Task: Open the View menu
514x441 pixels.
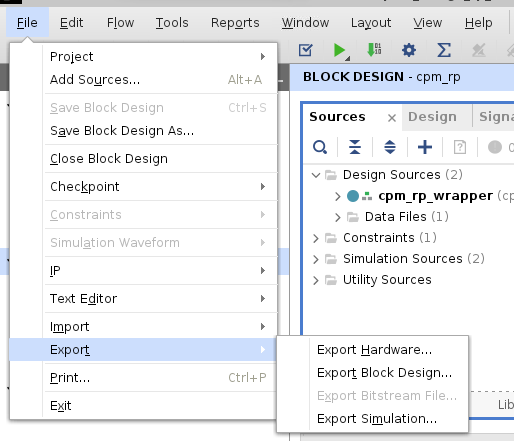Action: pos(428,23)
